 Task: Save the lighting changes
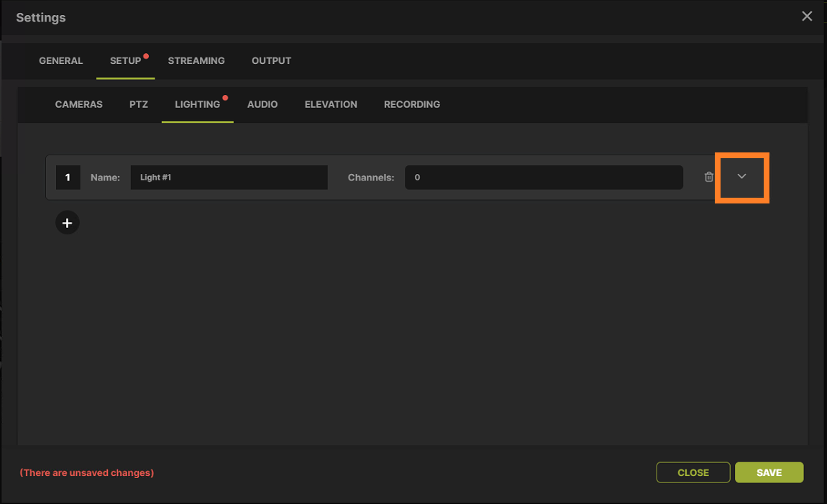769,472
